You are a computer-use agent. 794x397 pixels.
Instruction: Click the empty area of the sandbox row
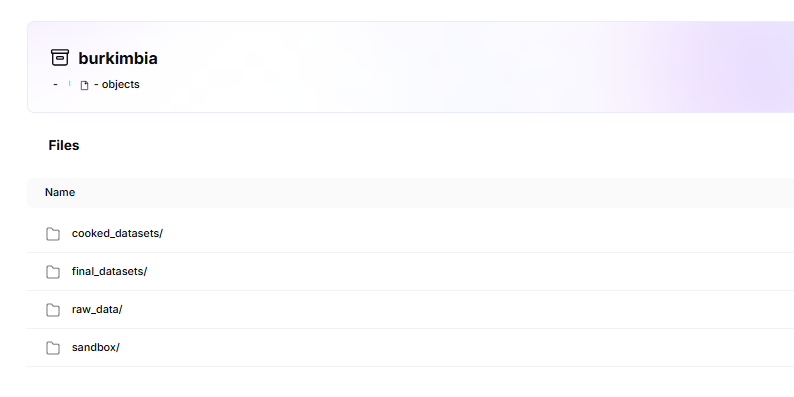(x=456, y=348)
